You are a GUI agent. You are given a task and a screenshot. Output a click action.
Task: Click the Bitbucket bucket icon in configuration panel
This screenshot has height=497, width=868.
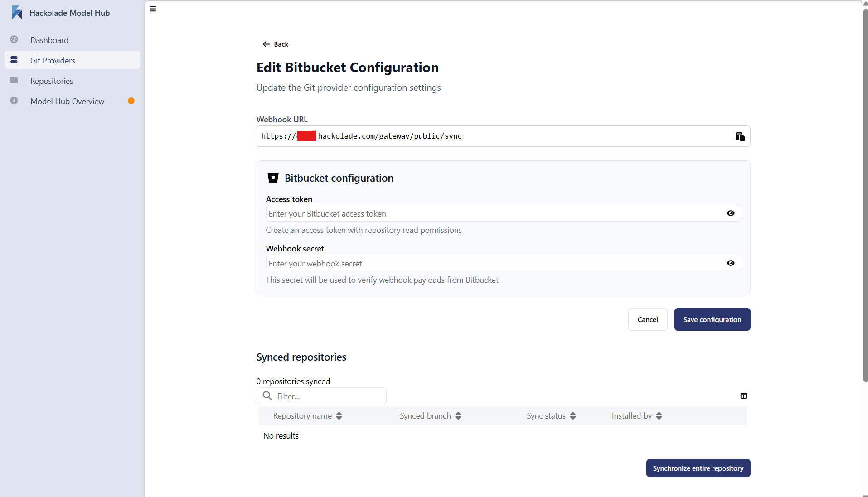[273, 178]
